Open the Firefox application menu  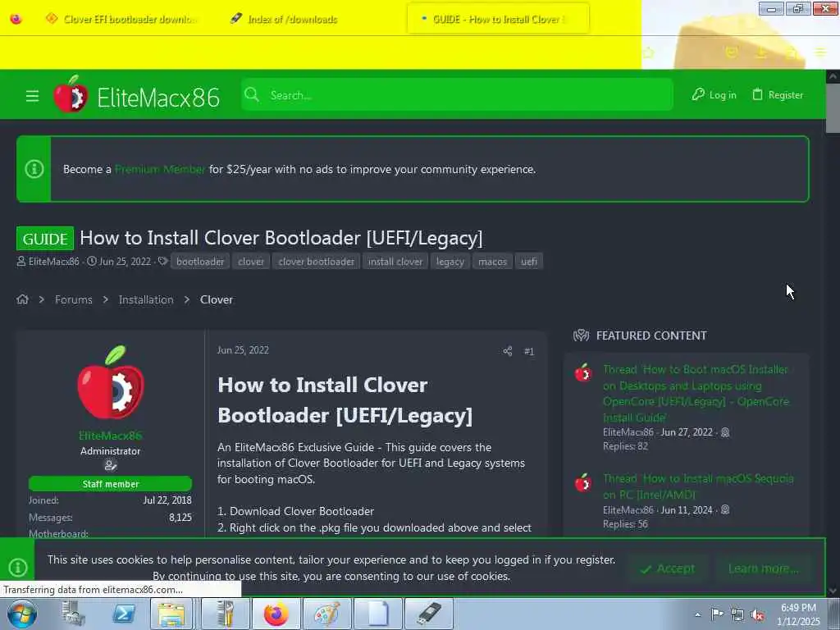pos(820,52)
